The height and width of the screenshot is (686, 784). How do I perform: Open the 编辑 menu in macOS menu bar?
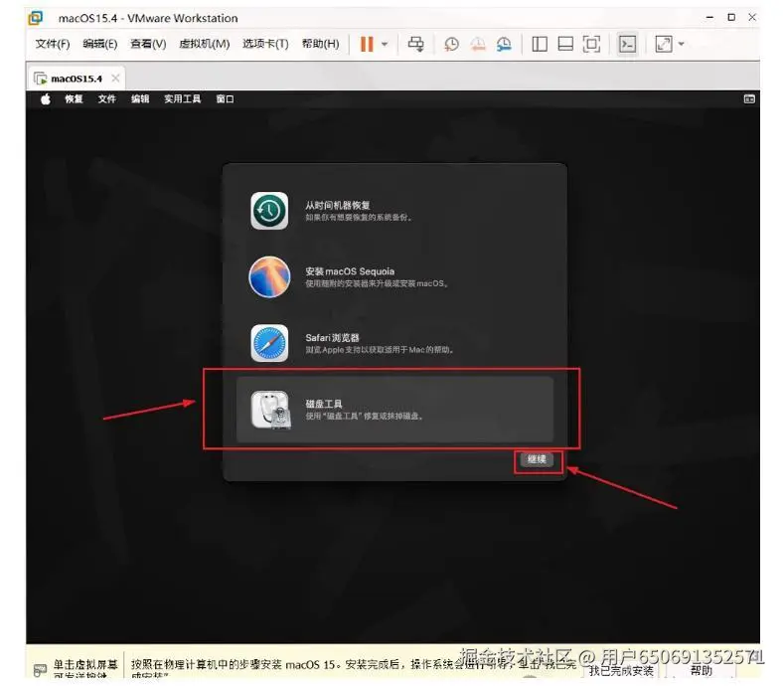point(140,99)
